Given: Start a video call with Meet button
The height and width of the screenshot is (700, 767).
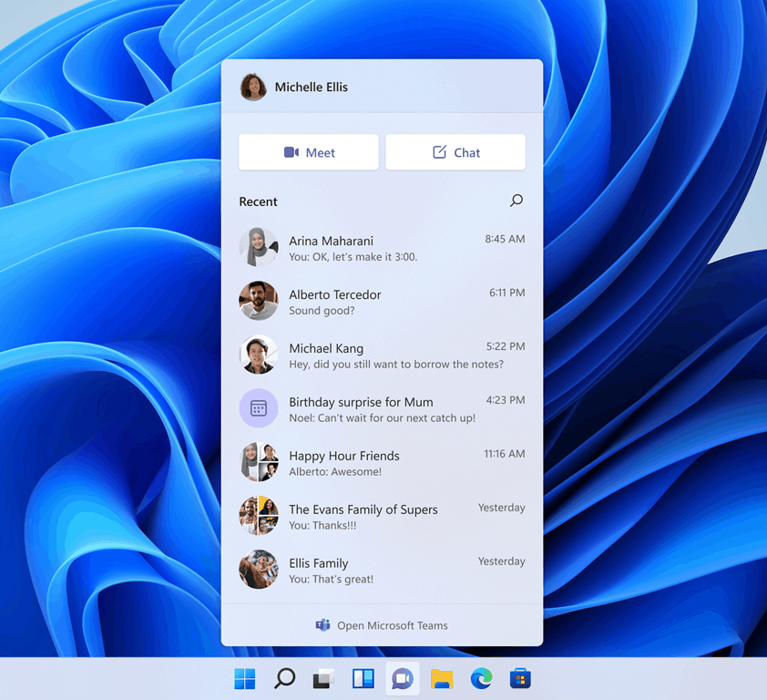Looking at the screenshot, I should (309, 152).
